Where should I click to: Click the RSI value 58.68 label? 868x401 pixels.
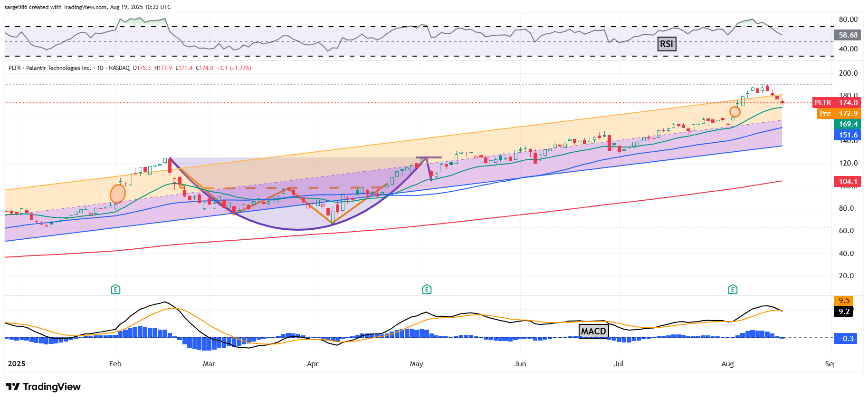tap(848, 35)
